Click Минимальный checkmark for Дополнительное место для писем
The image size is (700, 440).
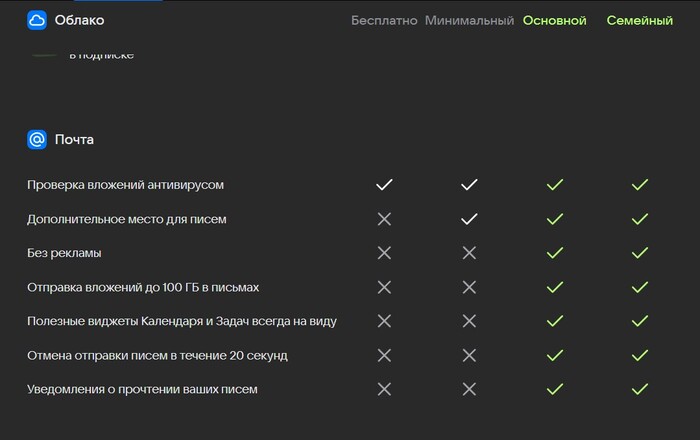469,219
